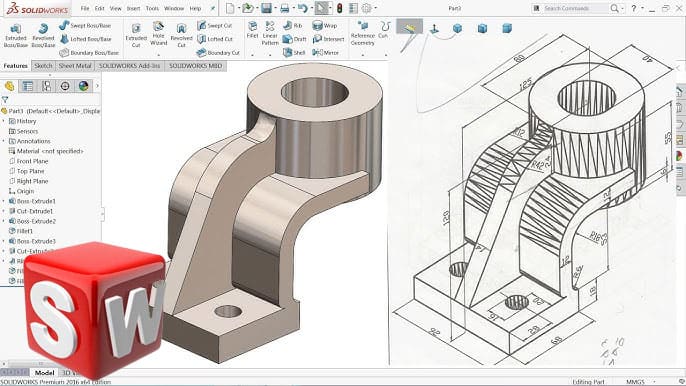Image resolution: width=686 pixels, height=386 pixels.
Task: Toggle the Select cursor tool
Action: coord(321,8)
